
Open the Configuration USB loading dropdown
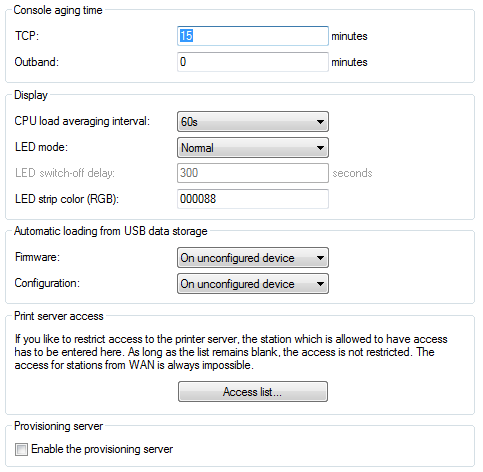click(x=253, y=284)
